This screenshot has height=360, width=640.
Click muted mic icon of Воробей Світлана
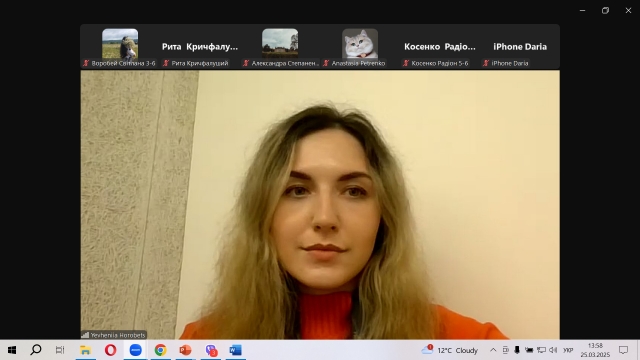[x=86, y=63]
